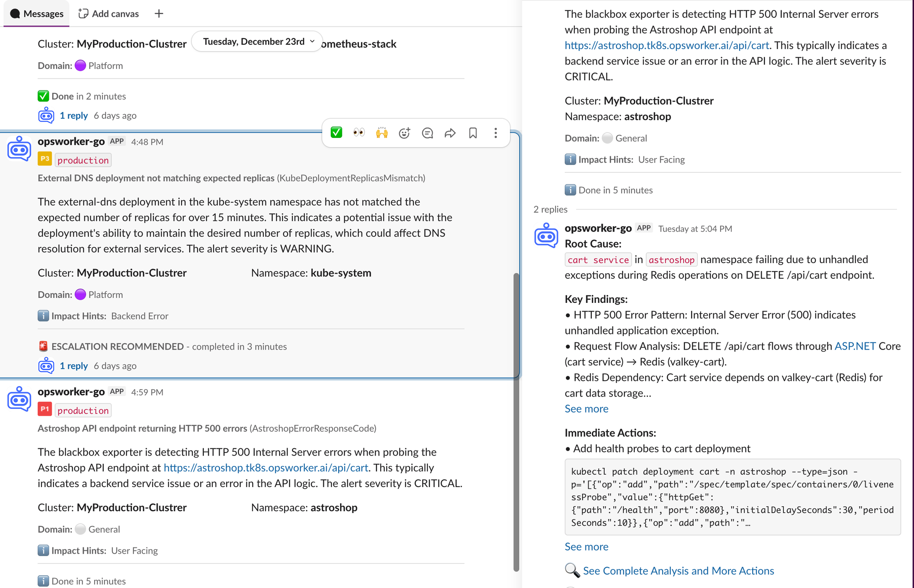Image resolution: width=914 pixels, height=588 pixels.
Task: React with the eyes emoji
Action: [359, 133]
